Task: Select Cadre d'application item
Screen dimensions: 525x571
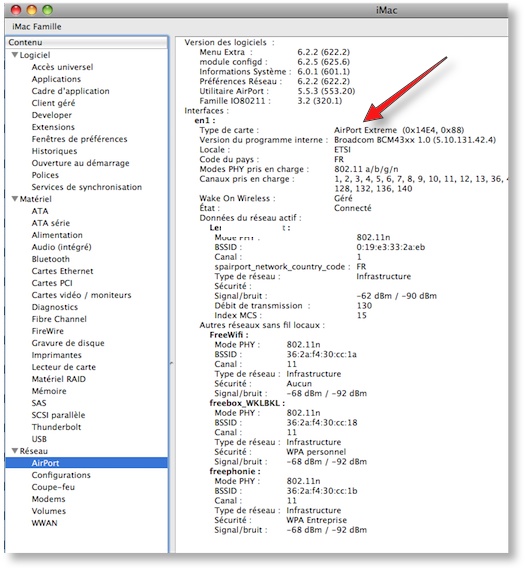Action: pos(70,91)
